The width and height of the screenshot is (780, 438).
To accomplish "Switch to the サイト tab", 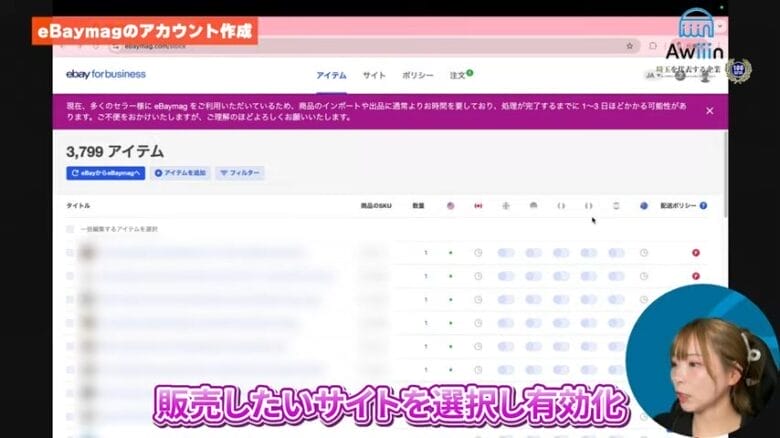I will tap(374, 75).
